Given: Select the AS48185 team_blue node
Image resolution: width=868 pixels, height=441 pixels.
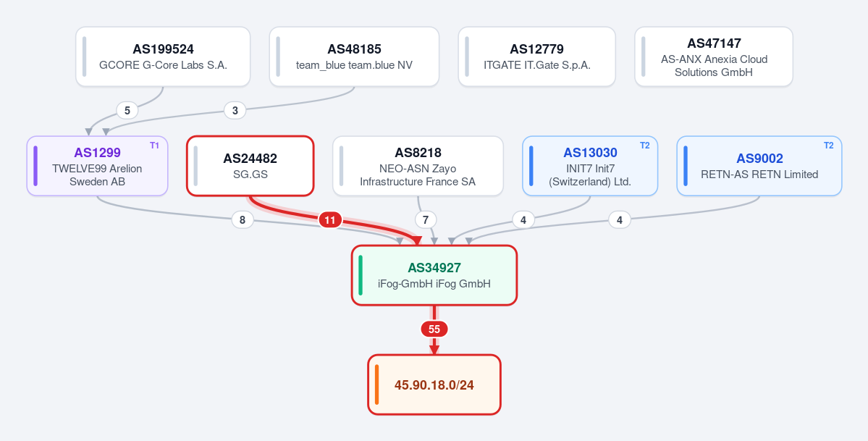Looking at the screenshot, I should click(354, 56).
